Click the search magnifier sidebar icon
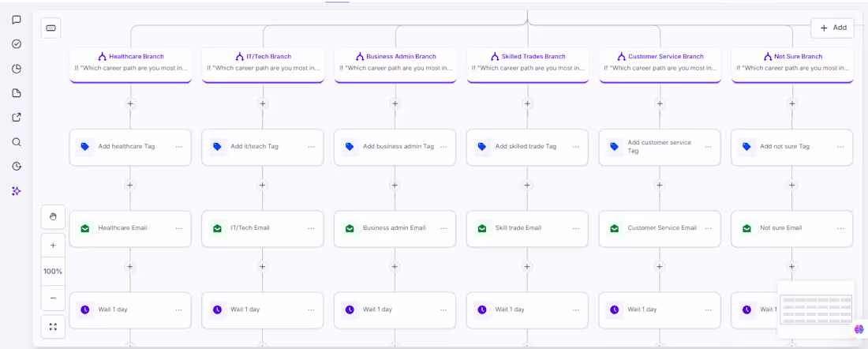This screenshot has width=868, height=349. [17, 142]
